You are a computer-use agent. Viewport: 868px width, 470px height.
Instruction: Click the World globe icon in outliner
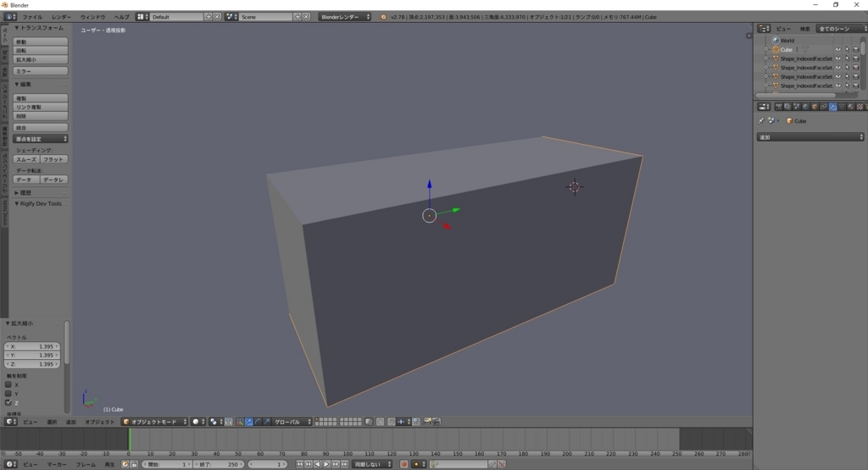click(776, 41)
